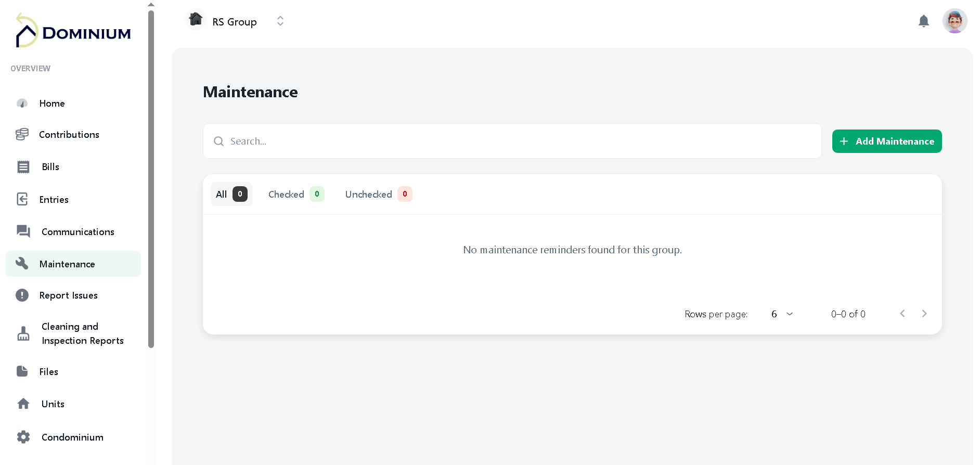Select the All tab
This screenshot has width=980, height=465.
click(x=231, y=194)
